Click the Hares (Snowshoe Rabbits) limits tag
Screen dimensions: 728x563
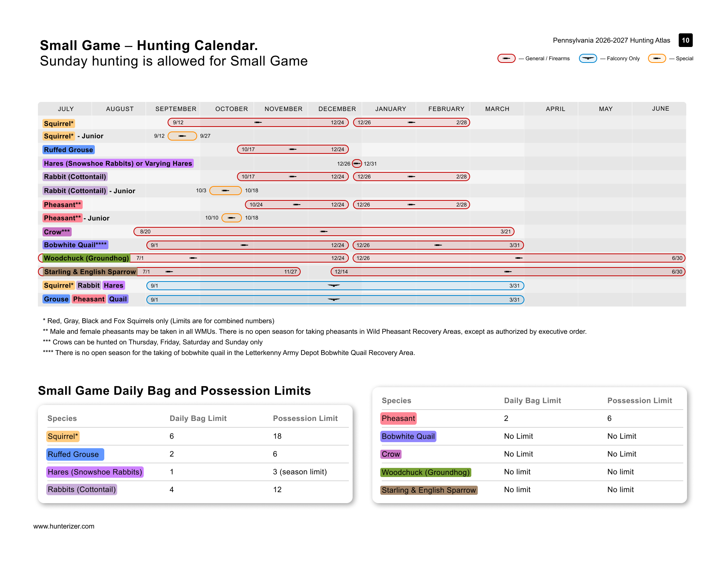95,472
